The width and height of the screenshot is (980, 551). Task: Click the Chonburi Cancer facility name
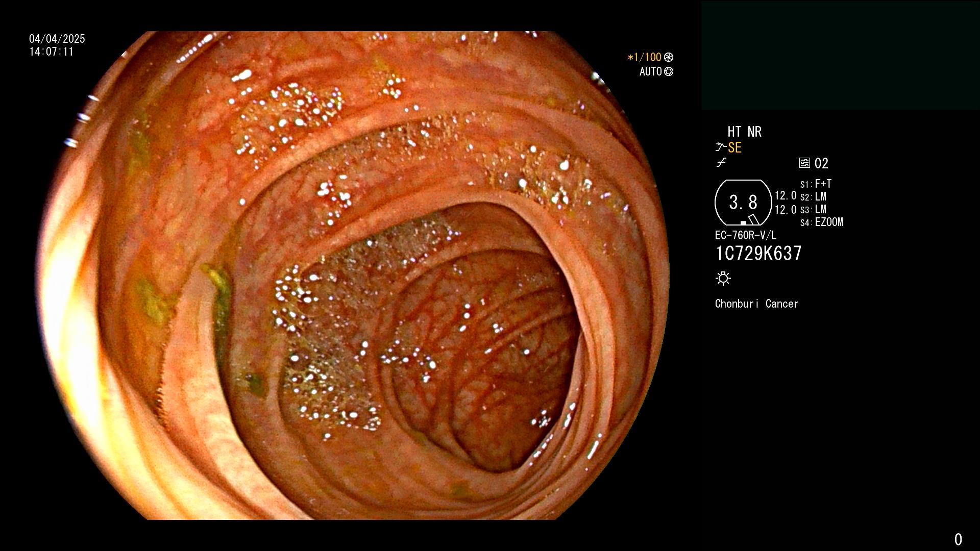[756, 304]
